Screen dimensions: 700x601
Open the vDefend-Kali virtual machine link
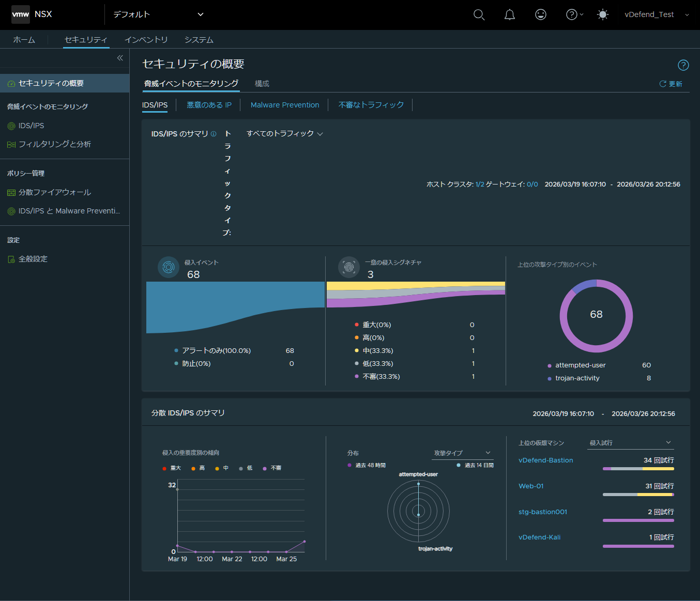tap(539, 537)
